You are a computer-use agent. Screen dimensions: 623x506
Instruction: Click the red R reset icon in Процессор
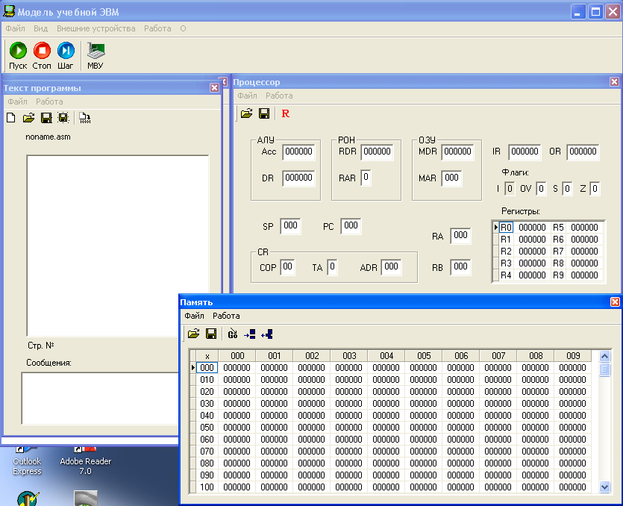(x=285, y=114)
